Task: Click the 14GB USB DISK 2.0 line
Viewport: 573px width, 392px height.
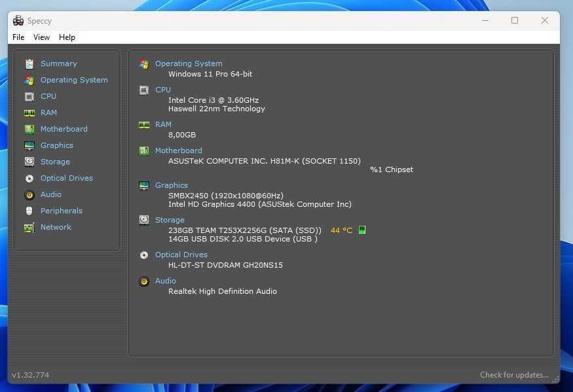Action: (x=243, y=239)
